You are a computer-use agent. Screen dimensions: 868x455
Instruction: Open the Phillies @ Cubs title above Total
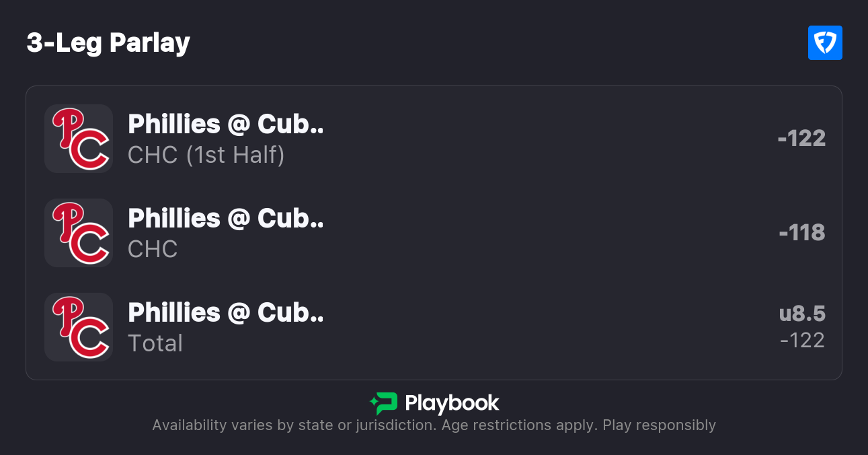[x=225, y=312]
